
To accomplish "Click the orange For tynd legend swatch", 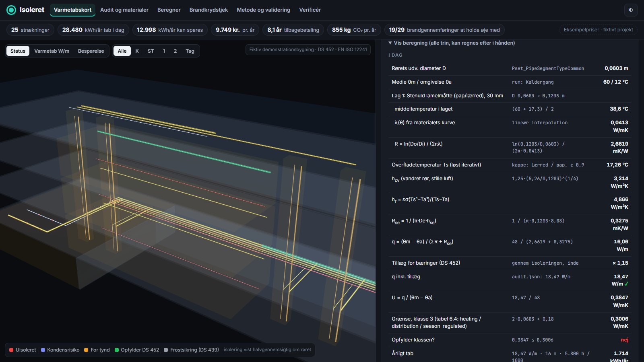I will pyautogui.click(x=86, y=350).
